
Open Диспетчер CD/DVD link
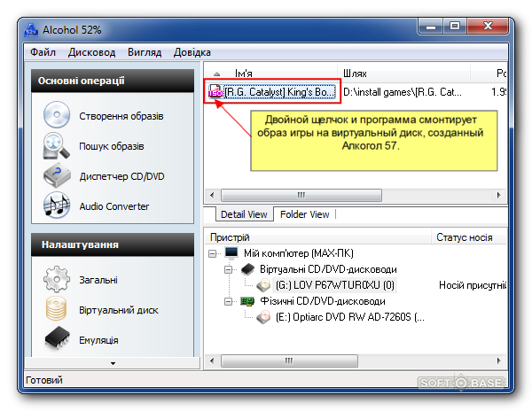(x=121, y=176)
